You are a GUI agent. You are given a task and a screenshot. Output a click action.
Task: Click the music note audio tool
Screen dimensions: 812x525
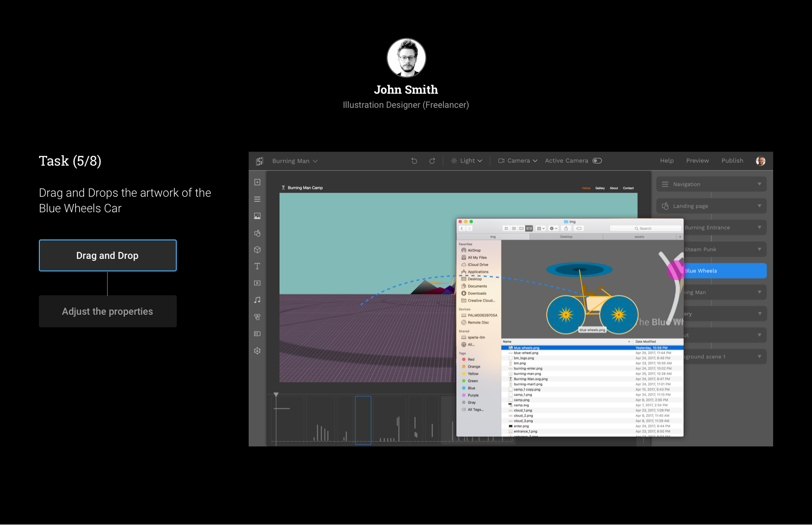point(257,300)
